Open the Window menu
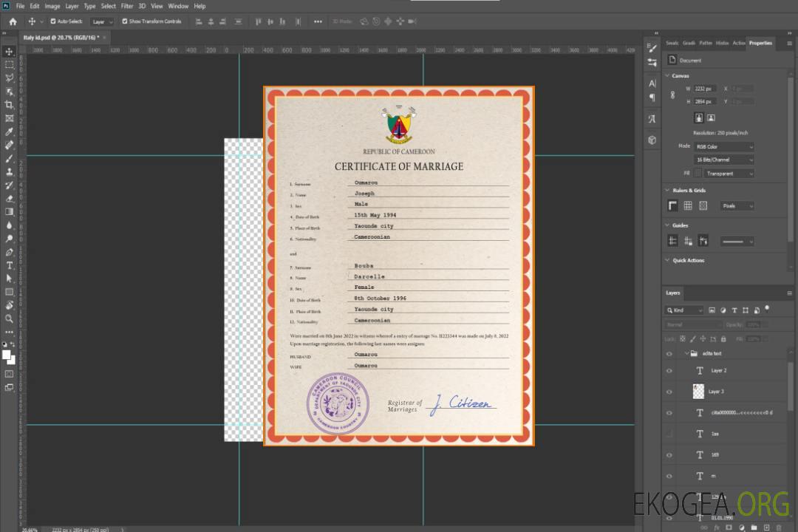 pyautogui.click(x=178, y=6)
